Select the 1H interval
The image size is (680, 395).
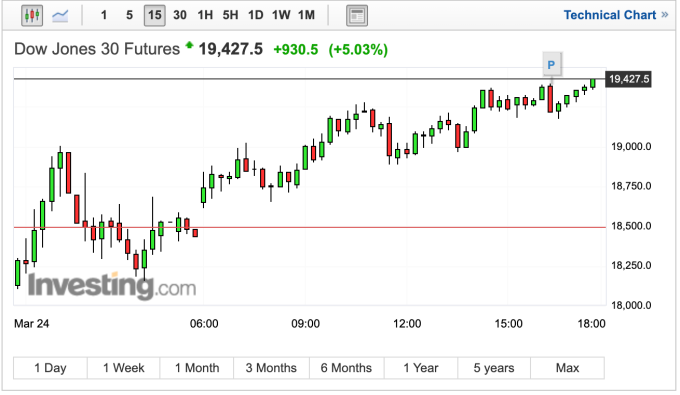point(205,16)
